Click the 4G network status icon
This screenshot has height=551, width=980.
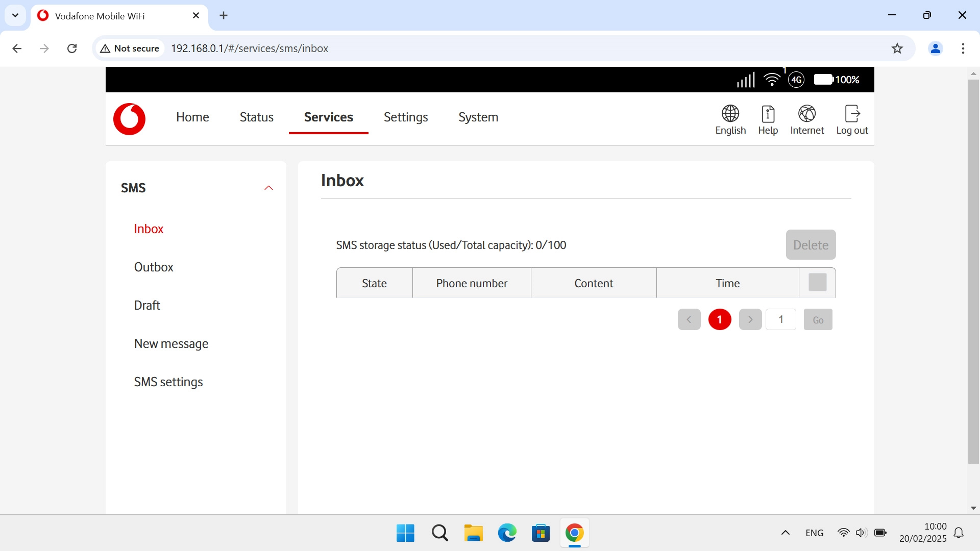point(796,80)
